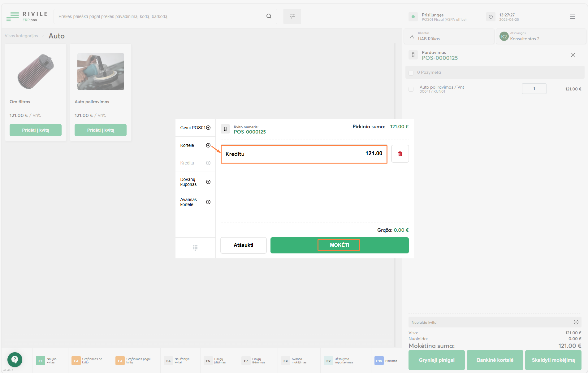Click the Auto poliravimas product thumbnail
588x373 pixels.
coord(101,72)
